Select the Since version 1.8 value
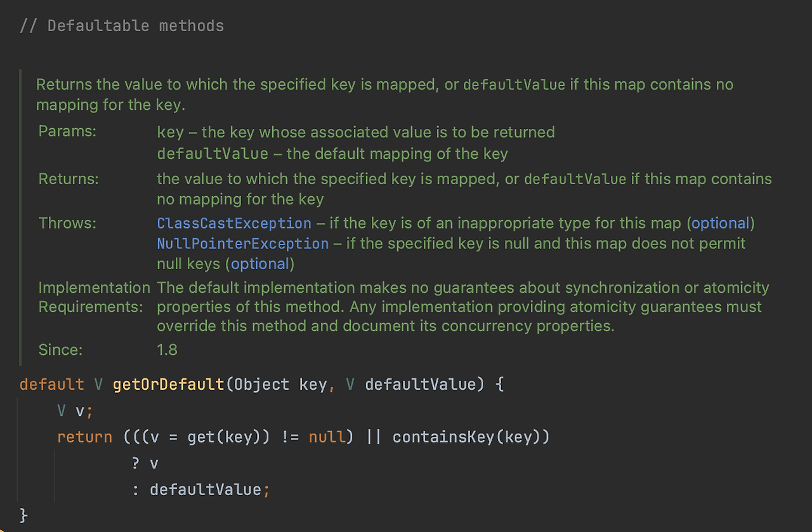The height and width of the screenshot is (532, 812). click(x=167, y=350)
